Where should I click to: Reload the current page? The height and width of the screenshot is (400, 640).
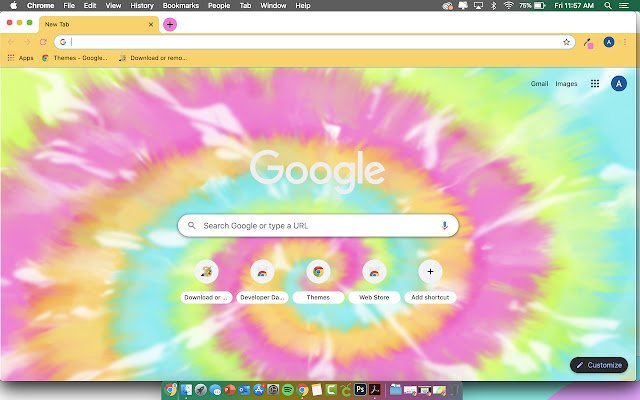43,42
